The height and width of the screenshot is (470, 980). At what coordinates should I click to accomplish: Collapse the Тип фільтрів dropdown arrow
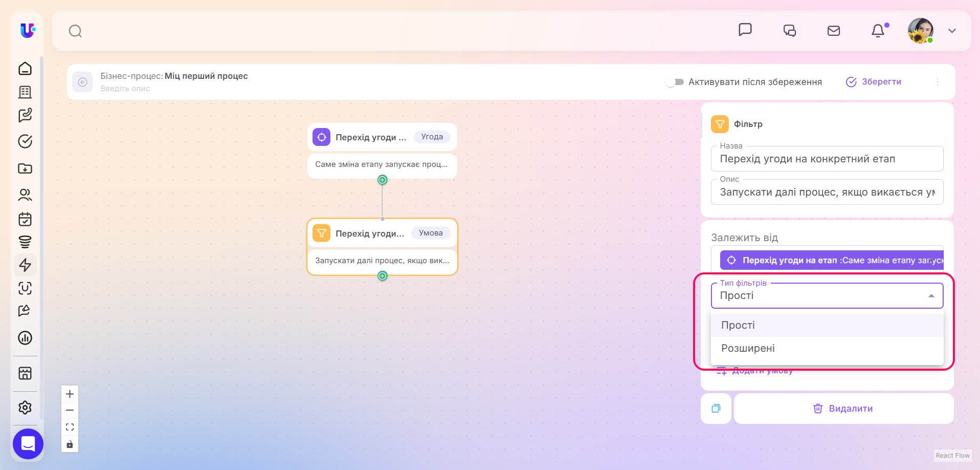(x=931, y=296)
